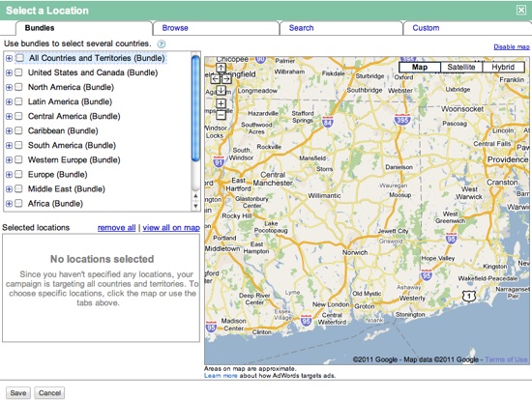Pan the map up arrow
Screen dimensions: 532x400
point(221,68)
